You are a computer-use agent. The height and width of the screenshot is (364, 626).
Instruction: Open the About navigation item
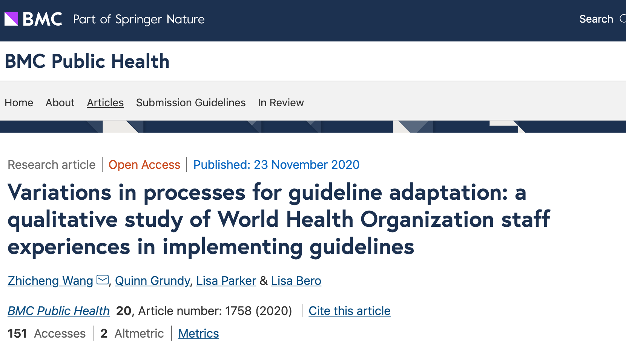tap(60, 102)
